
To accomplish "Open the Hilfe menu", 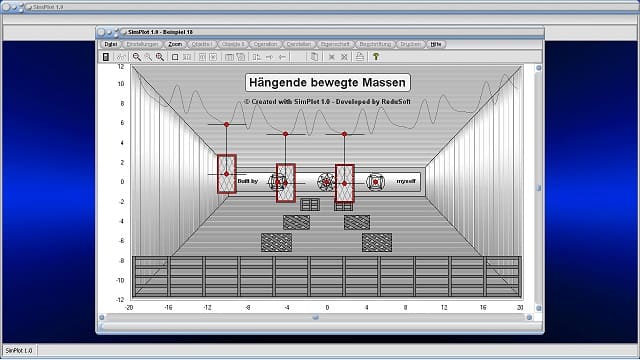I will [x=436, y=44].
